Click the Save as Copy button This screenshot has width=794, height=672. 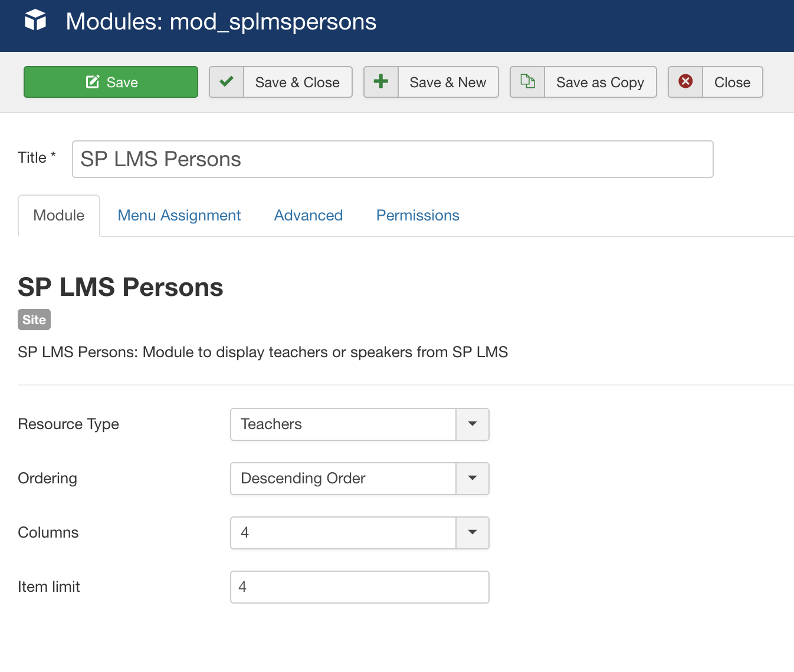pos(600,82)
